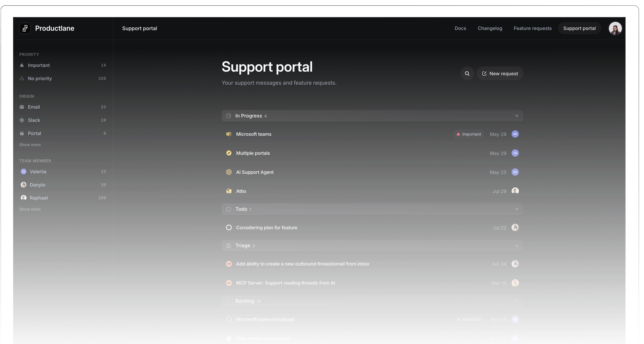Collapse the Backlog section arrow

point(516,301)
